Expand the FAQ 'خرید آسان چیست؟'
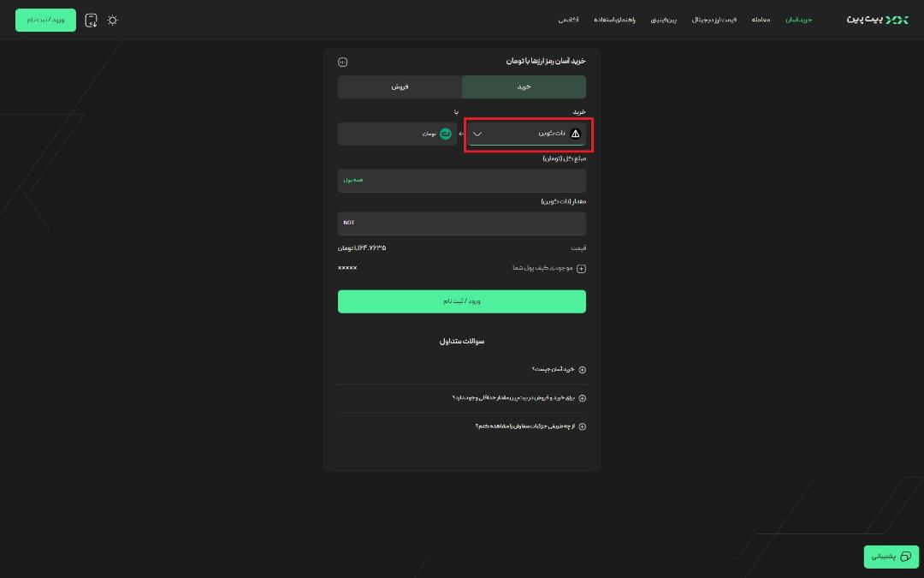 pos(558,370)
